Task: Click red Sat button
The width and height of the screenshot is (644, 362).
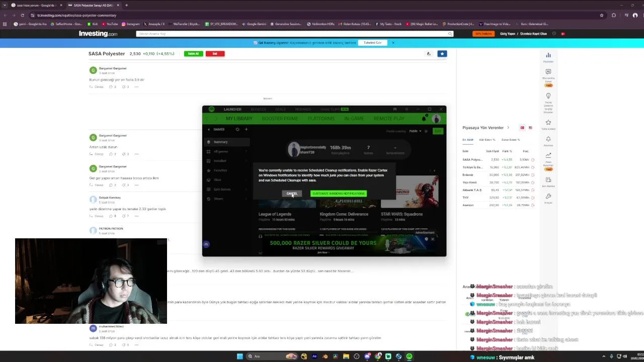Action: pos(215,54)
